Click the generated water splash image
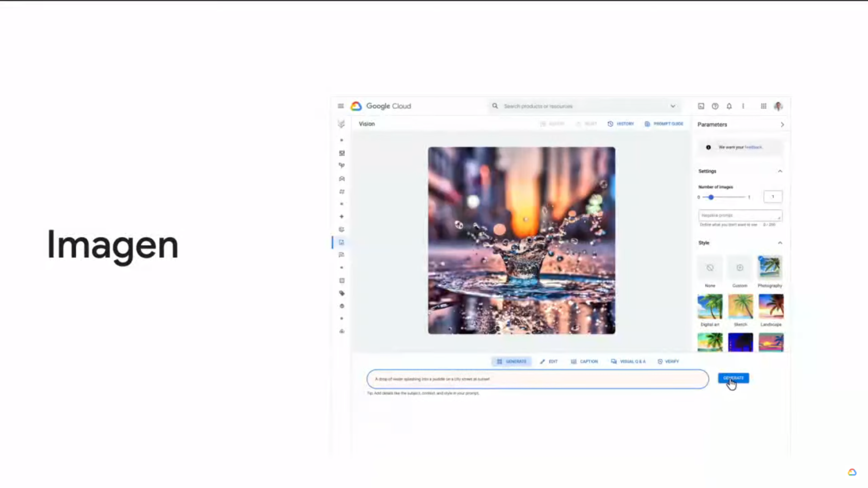The image size is (868, 488). pyautogui.click(x=521, y=241)
